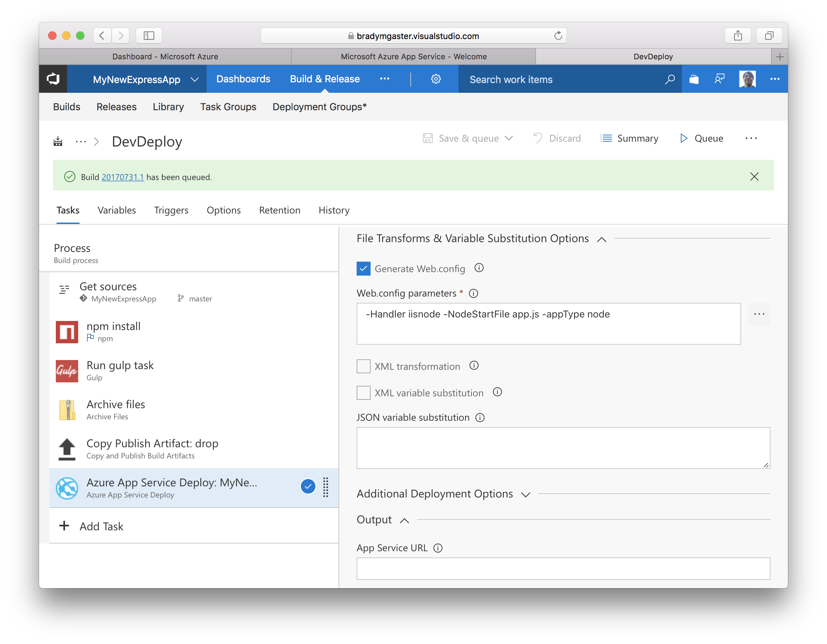Toggle the Generate Web.config checkbox

pyautogui.click(x=363, y=268)
